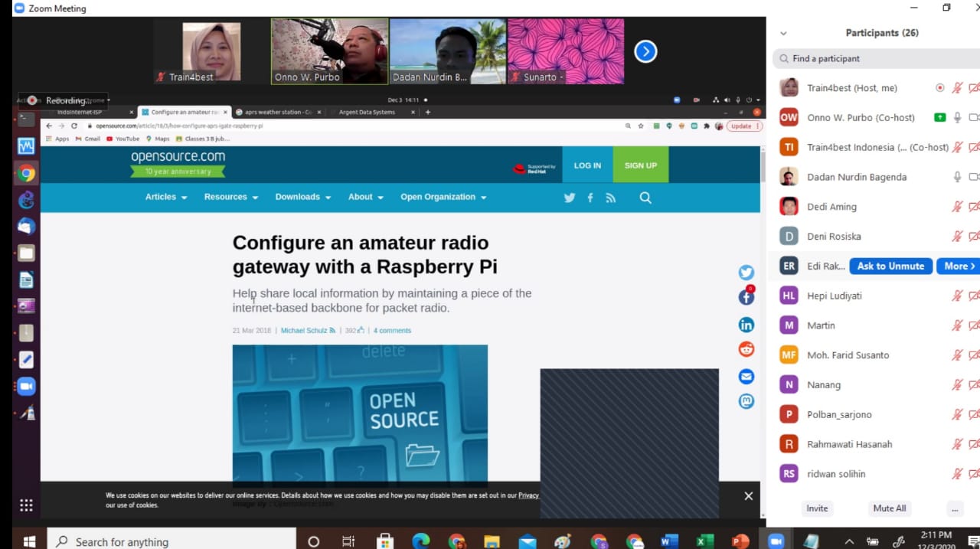Viewport: 980px width, 549px height.
Task: Unmute Martin's microphone in participant list
Action: [957, 325]
